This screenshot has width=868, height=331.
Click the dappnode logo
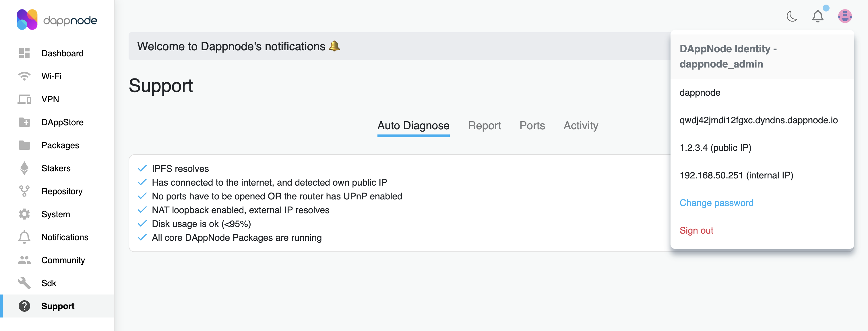pos(57,20)
